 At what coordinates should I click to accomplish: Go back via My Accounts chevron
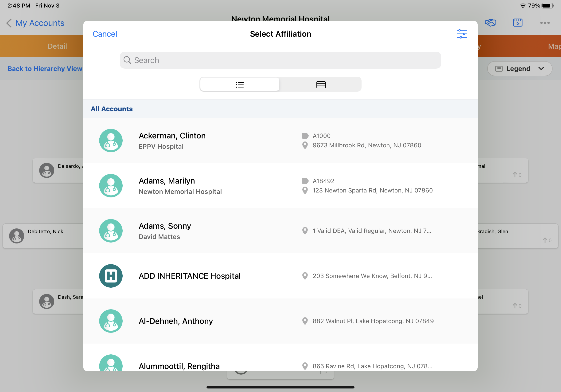click(x=9, y=23)
